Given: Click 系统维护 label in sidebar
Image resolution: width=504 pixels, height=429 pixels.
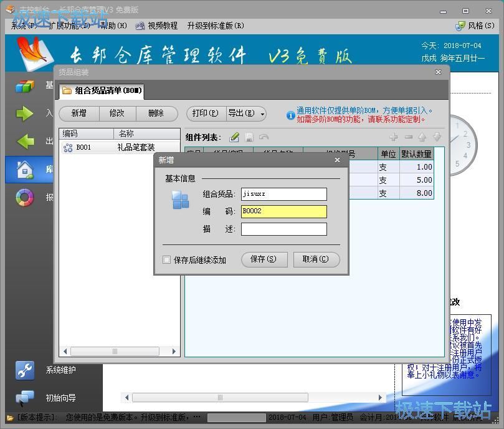Looking at the screenshot, I should tap(61, 370).
